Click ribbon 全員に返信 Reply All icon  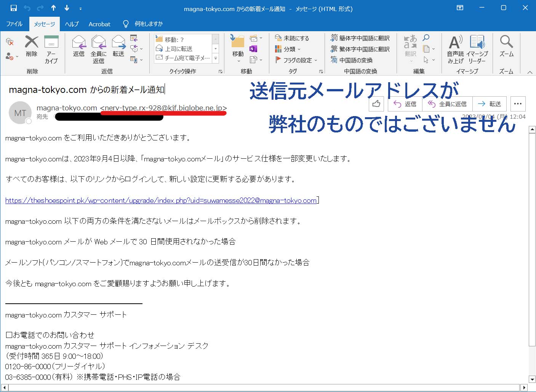click(99, 50)
